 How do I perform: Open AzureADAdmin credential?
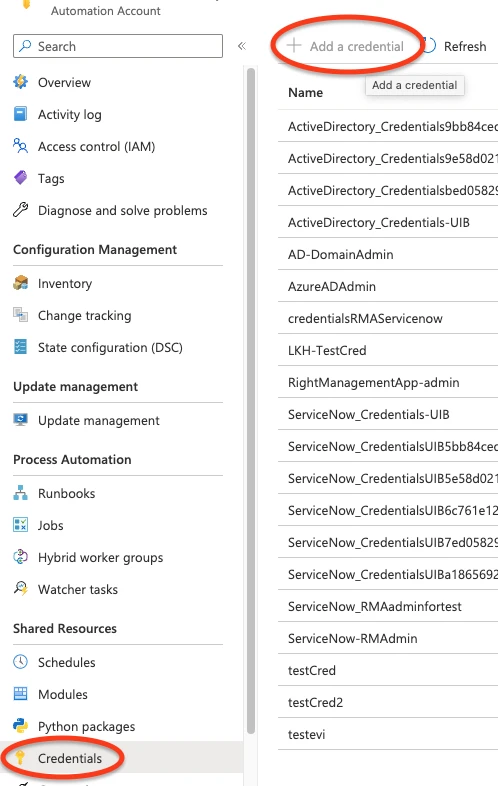coord(388,286)
